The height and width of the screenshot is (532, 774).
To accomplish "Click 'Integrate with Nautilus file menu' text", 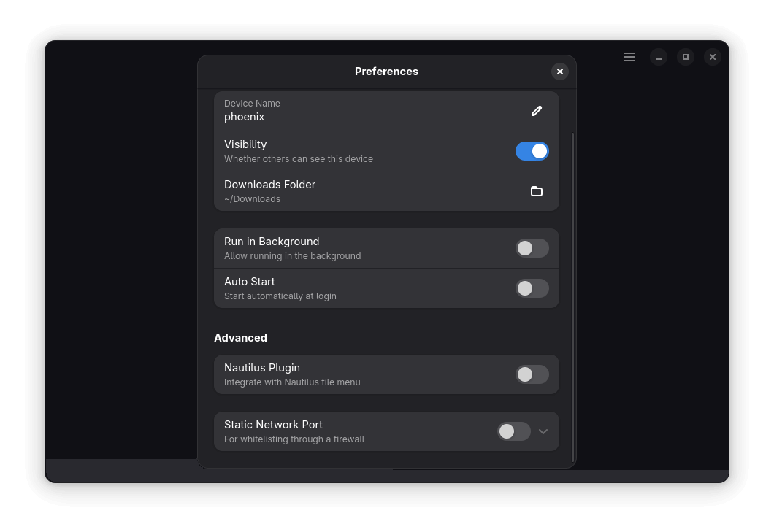I will [x=292, y=382].
